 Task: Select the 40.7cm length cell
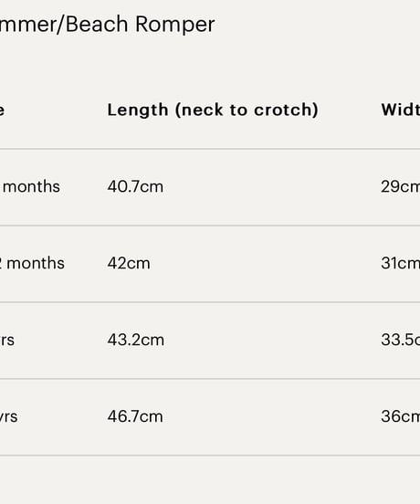(x=135, y=186)
